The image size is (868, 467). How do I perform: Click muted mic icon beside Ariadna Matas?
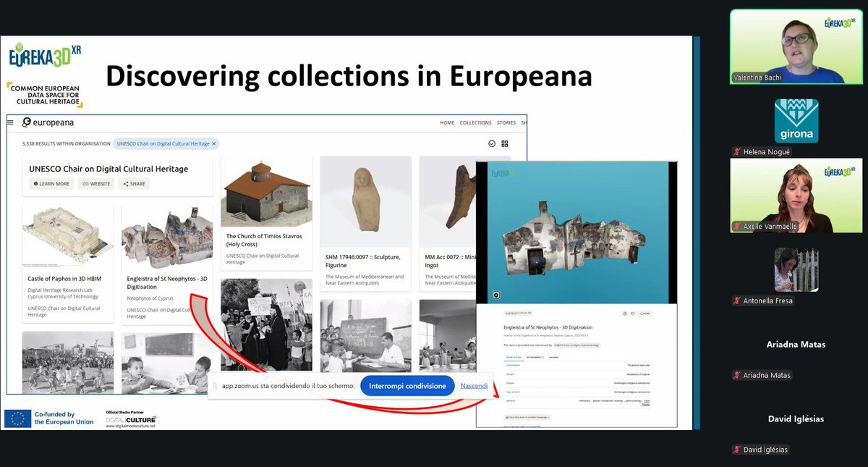pyautogui.click(x=737, y=375)
